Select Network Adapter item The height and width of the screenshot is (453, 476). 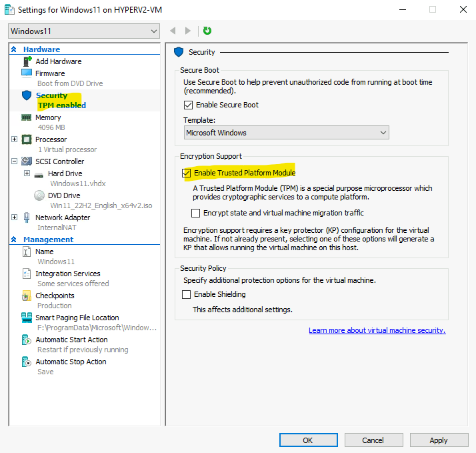tap(63, 217)
